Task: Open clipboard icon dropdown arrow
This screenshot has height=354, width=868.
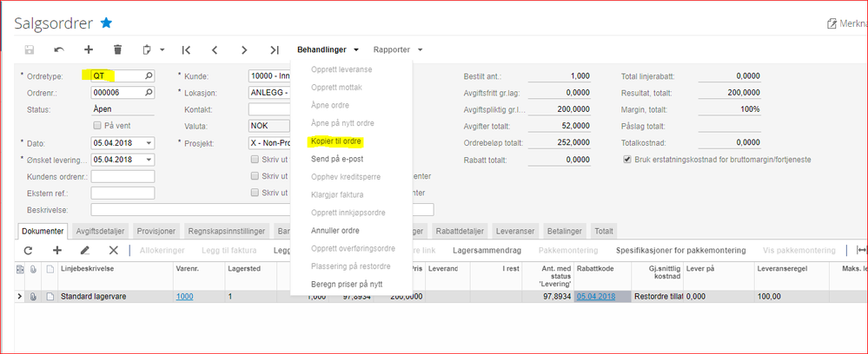Action: pyautogui.click(x=162, y=49)
